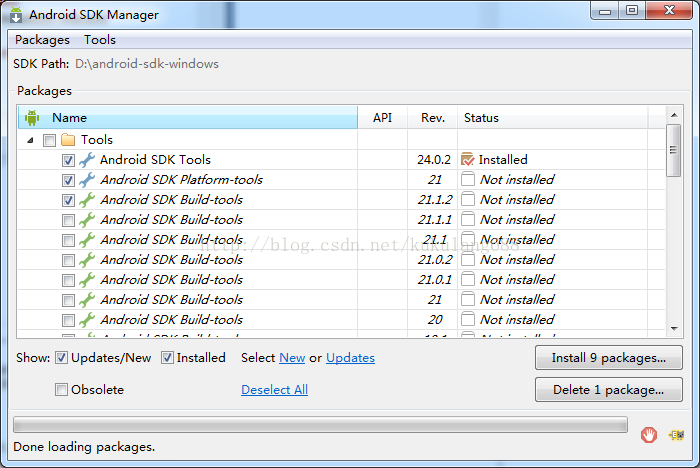
Task: Click the scrollbar up arrow
Action: [674, 115]
